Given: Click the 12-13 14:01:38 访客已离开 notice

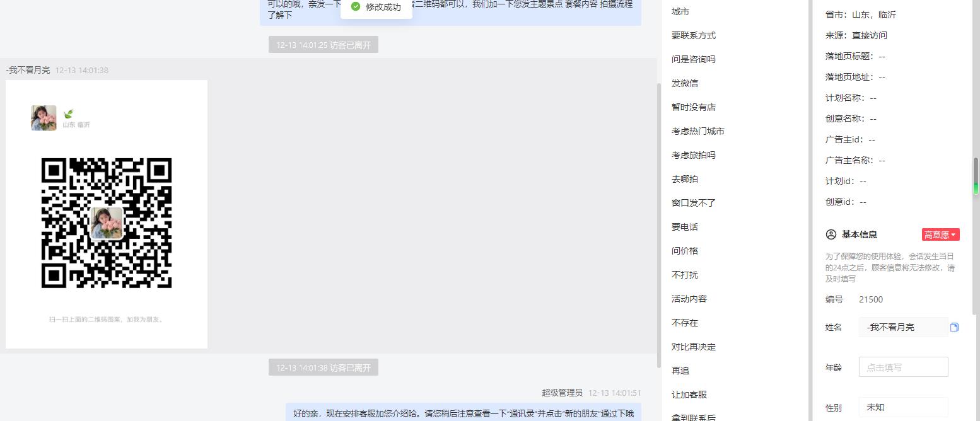Looking at the screenshot, I should pyautogui.click(x=324, y=367).
